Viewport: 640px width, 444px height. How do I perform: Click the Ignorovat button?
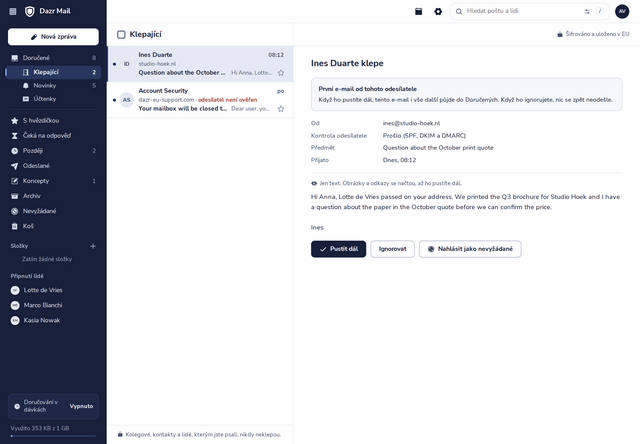click(392, 249)
